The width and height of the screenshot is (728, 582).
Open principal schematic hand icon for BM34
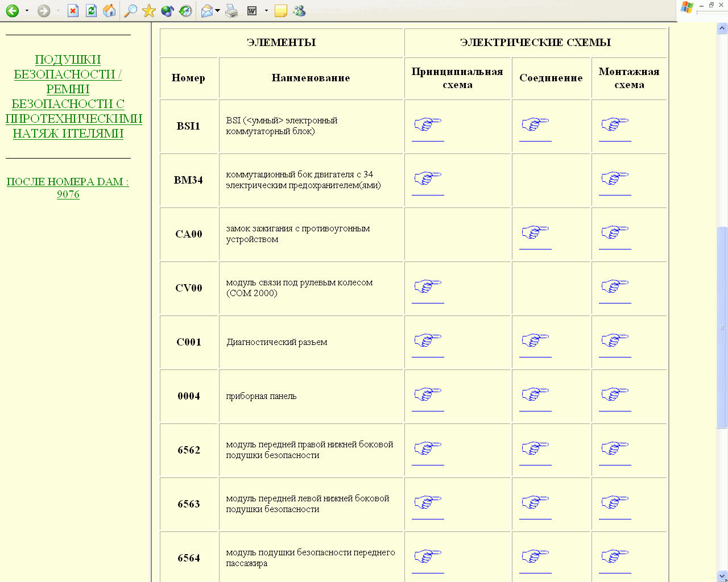pyautogui.click(x=428, y=178)
